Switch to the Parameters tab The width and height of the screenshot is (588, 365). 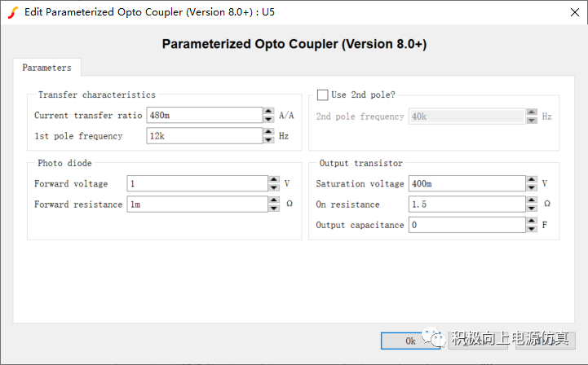coord(46,68)
